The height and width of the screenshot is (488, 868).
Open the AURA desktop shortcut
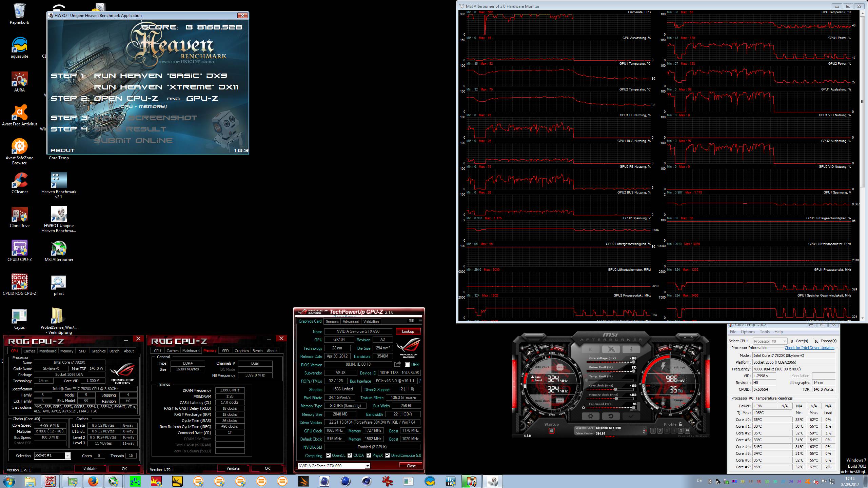click(x=19, y=82)
